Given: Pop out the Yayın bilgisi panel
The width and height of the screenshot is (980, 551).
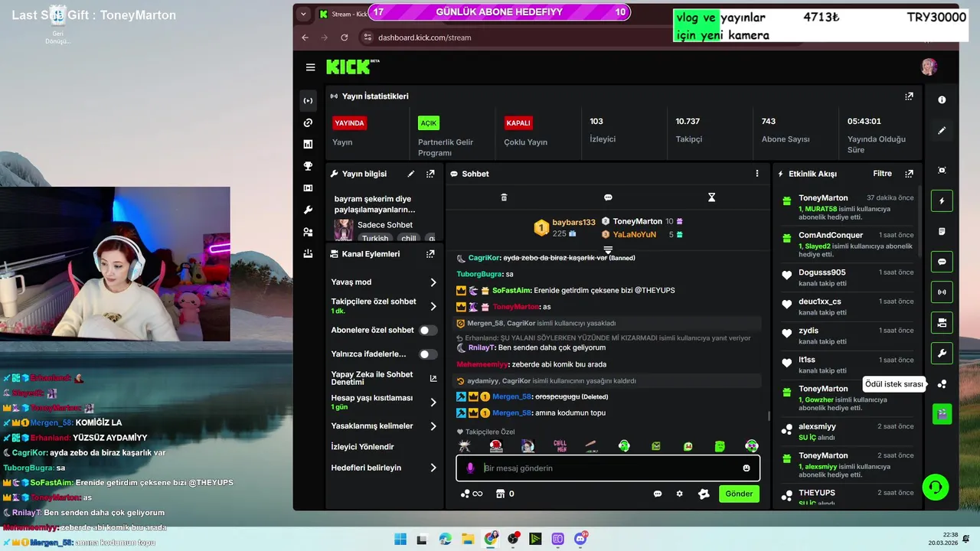Looking at the screenshot, I should coord(430,174).
